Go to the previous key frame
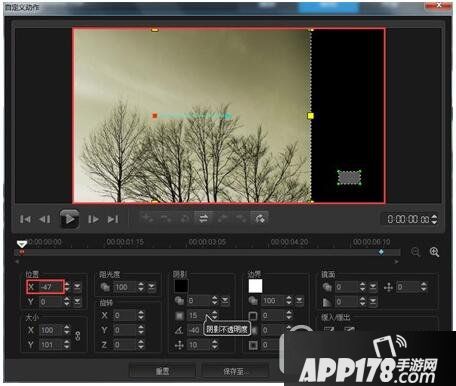The width and height of the screenshot is (456, 386). point(223,218)
